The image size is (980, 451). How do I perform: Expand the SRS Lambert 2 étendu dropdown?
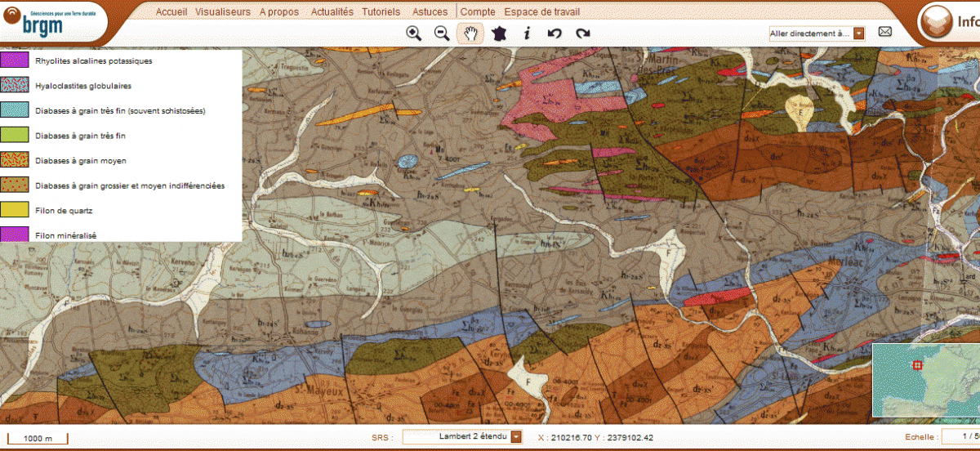pos(516,437)
